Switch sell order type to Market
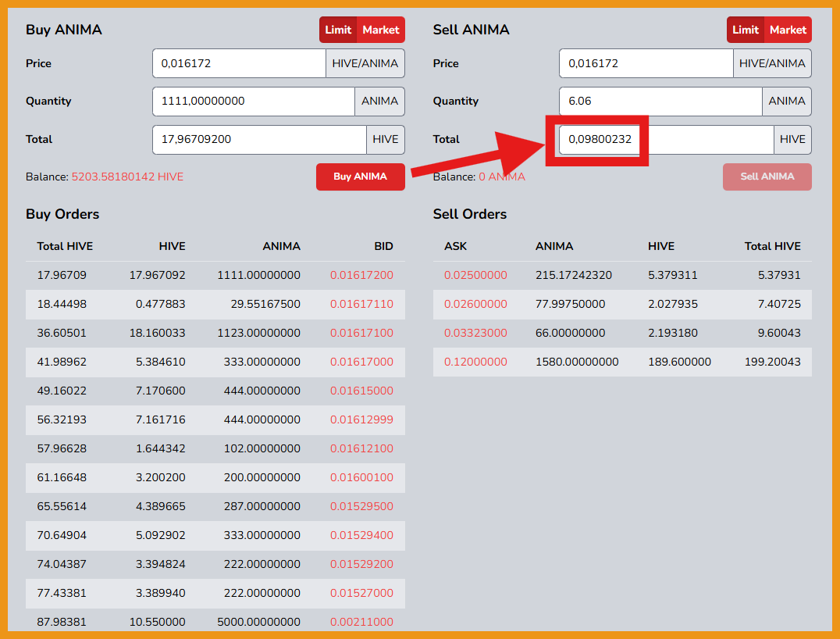Image resolution: width=840 pixels, height=639 pixels. 788,30
